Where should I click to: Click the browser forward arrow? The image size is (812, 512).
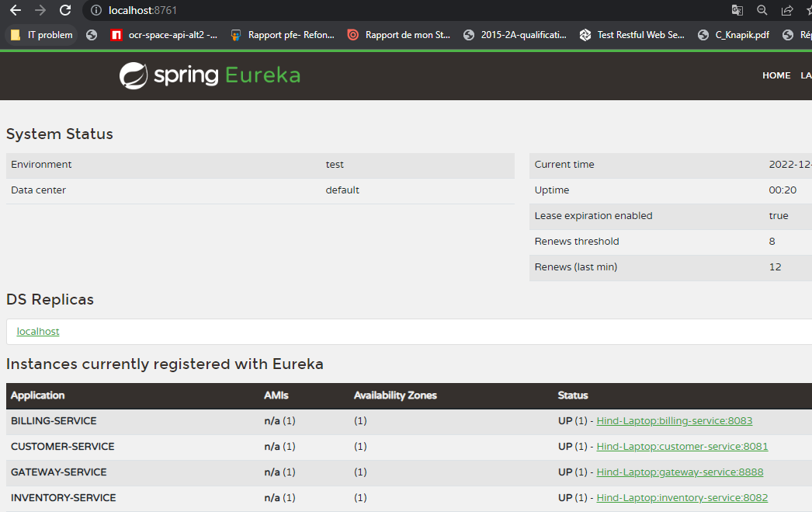tap(40, 10)
